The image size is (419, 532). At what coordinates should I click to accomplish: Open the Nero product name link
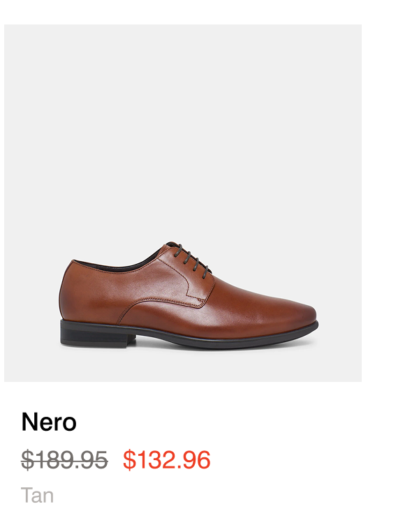pyautogui.click(x=49, y=422)
